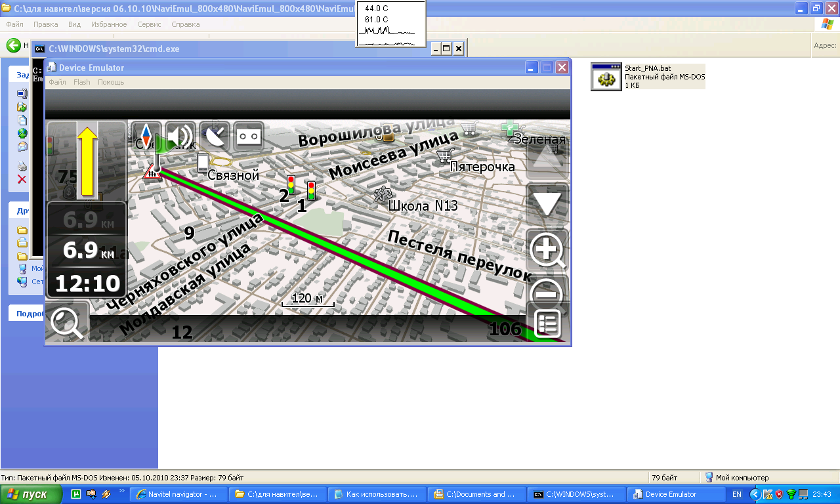Click the yellow maneuver arrow panel
The image size is (840, 504).
(x=87, y=161)
